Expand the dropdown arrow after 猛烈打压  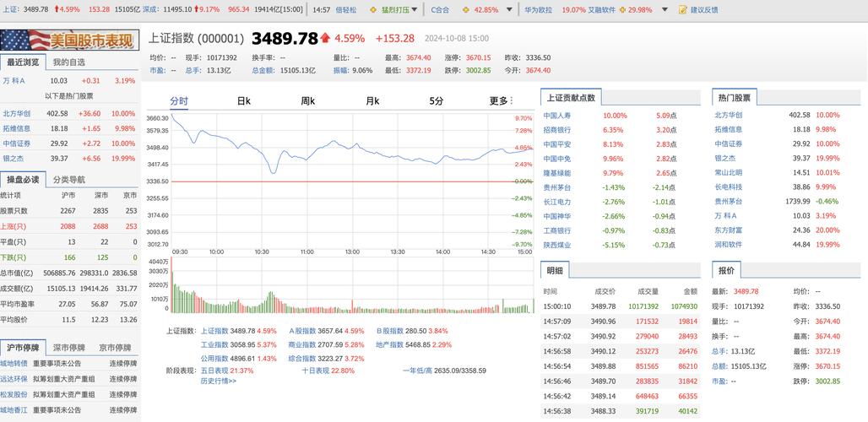tap(416, 10)
